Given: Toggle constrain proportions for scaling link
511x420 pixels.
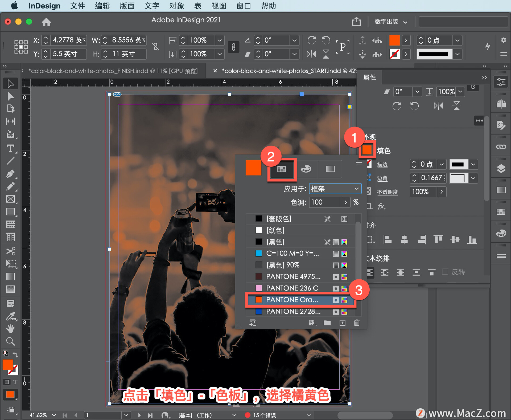Looking at the screenshot, I should click(x=233, y=47).
